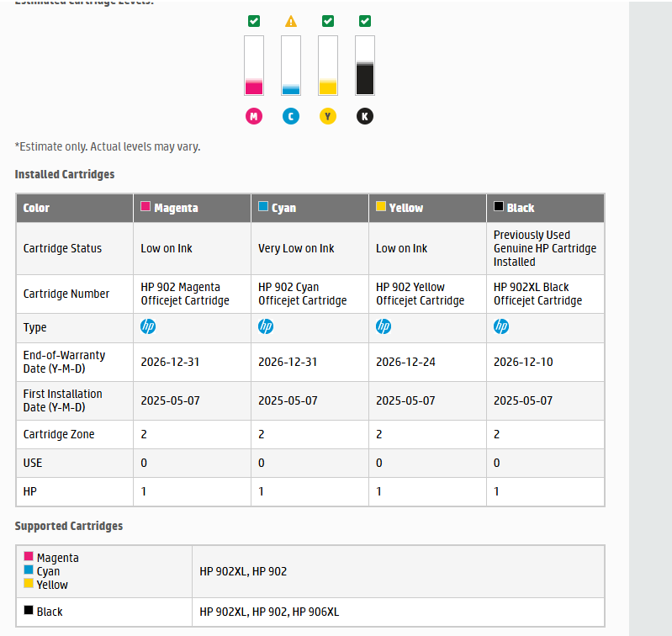Click magenta swatch in Supported Cartridges table
Viewport: 672px width, 636px height.
[x=29, y=556]
